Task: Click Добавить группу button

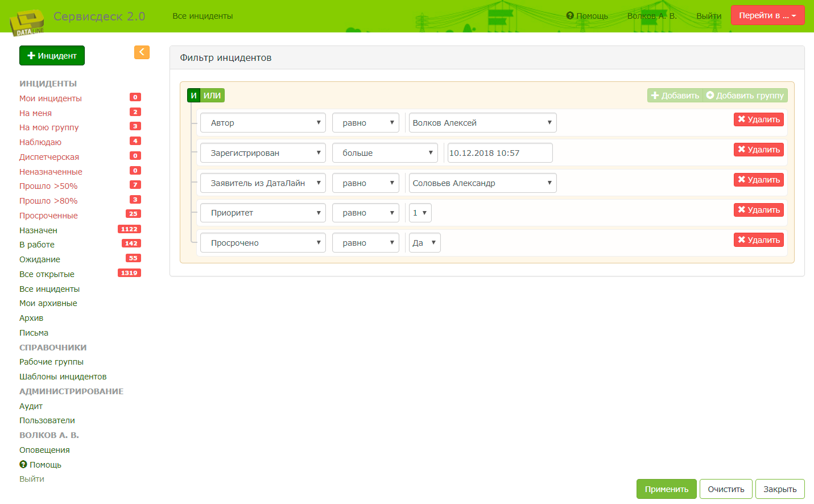Action: coord(745,96)
